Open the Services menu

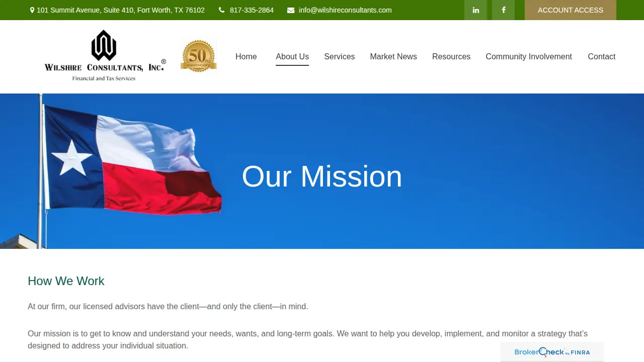coord(340,57)
